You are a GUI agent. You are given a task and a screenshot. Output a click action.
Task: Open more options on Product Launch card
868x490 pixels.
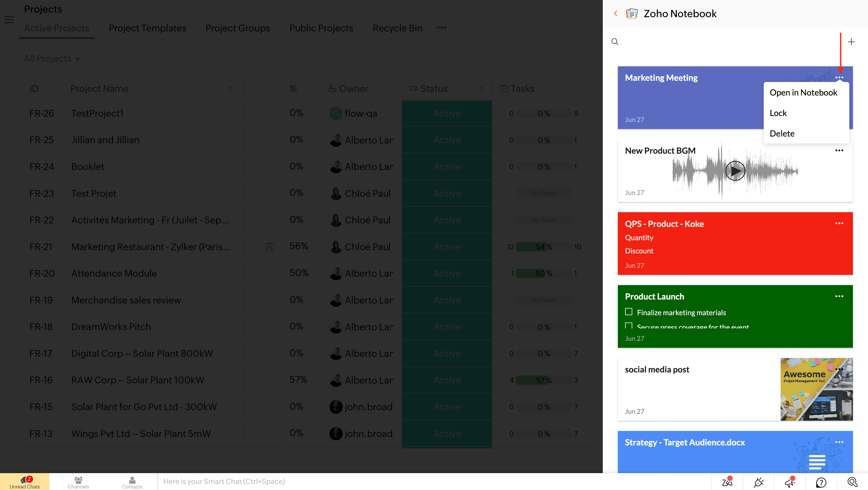[839, 296]
